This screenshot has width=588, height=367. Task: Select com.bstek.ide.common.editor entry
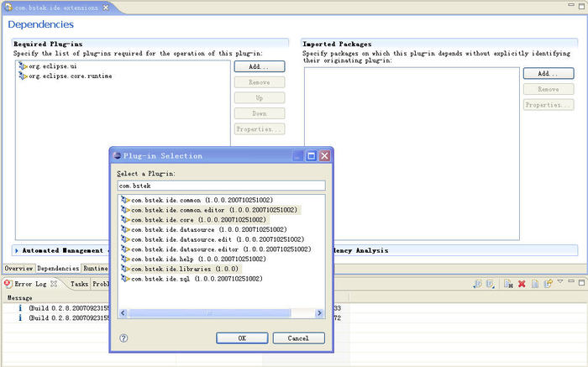coord(214,210)
